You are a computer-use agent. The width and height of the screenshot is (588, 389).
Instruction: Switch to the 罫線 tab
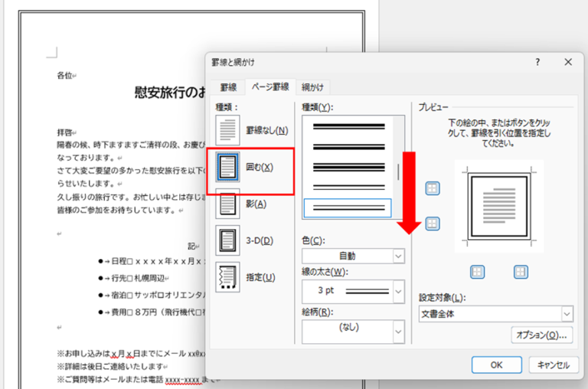(x=228, y=87)
